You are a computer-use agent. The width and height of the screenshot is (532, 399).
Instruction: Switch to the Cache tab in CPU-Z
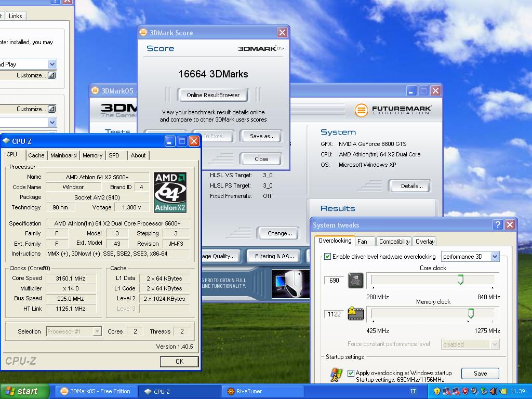click(36, 155)
